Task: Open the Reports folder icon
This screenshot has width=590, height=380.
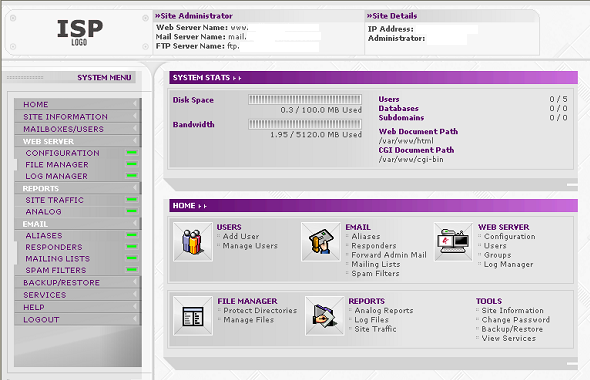Action: [x=324, y=316]
